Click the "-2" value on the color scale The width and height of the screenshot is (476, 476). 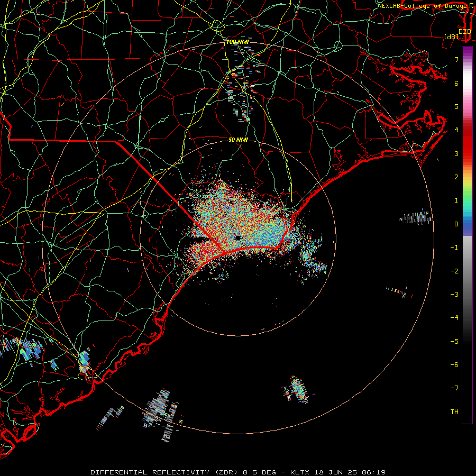click(454, 271)
